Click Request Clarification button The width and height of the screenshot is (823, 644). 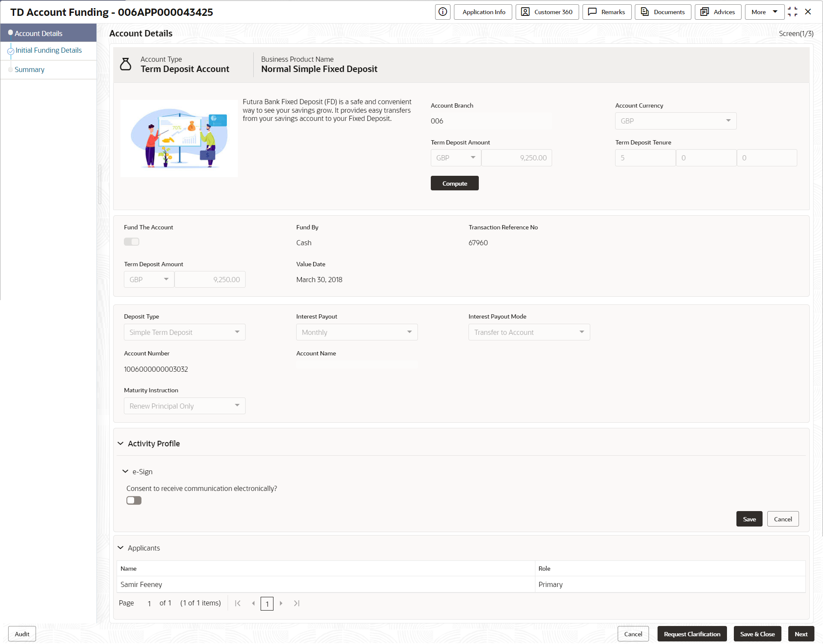point(692,634)
